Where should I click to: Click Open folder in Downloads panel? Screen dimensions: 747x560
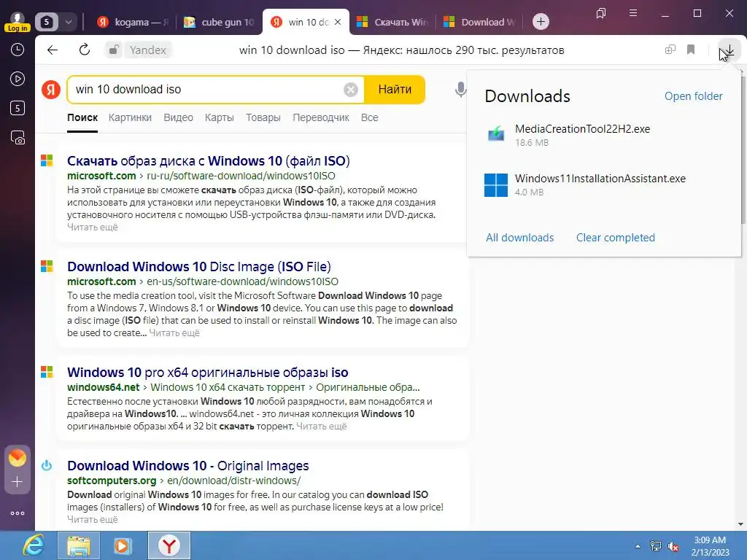[x=693, y=96]
